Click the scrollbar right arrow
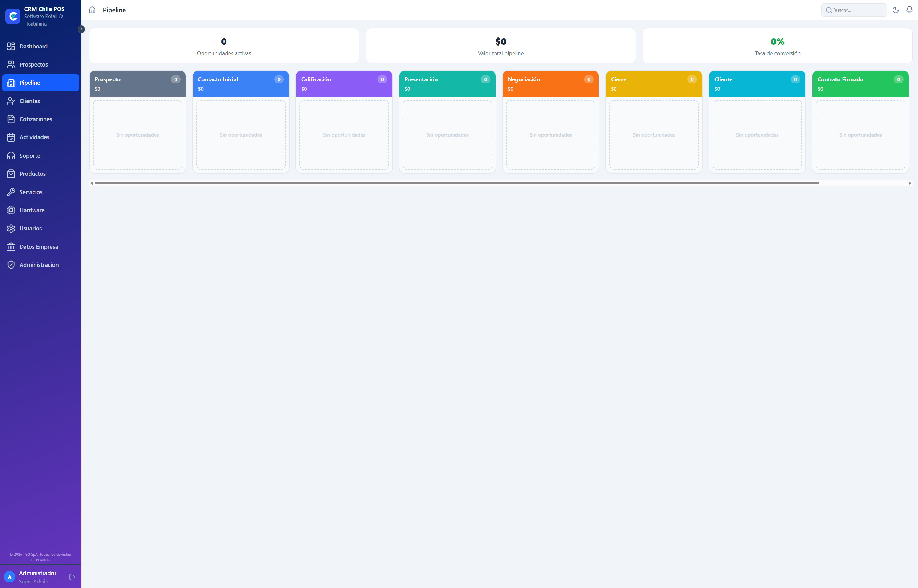 coord(910,183)
